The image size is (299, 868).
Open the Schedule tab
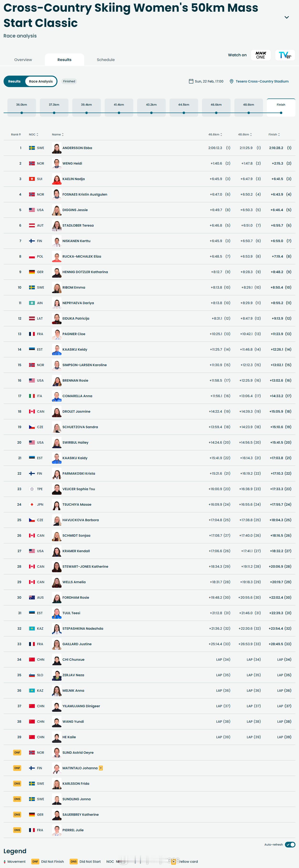tap(106, 60)
